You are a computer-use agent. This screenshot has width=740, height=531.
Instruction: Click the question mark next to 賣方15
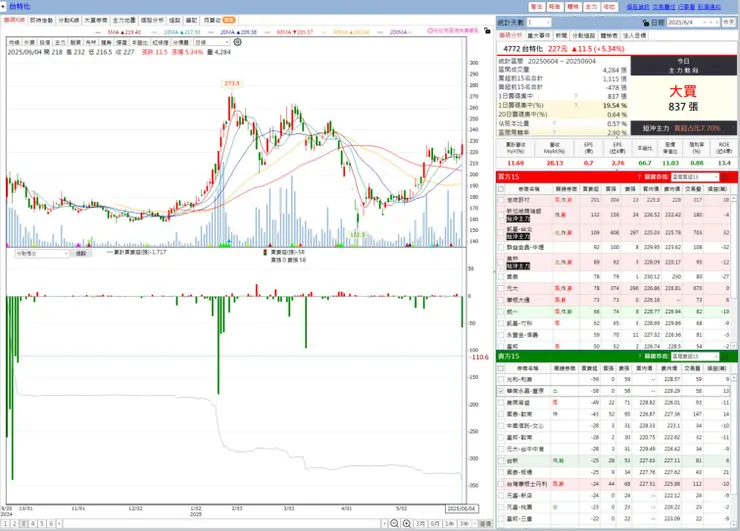[x=639, y=356]
